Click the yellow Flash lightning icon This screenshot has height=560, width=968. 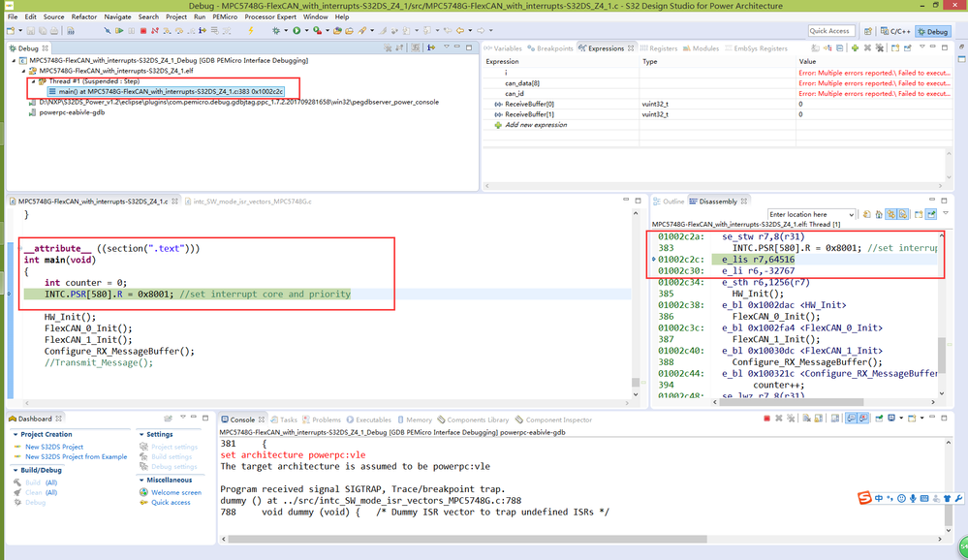(251, 30)
